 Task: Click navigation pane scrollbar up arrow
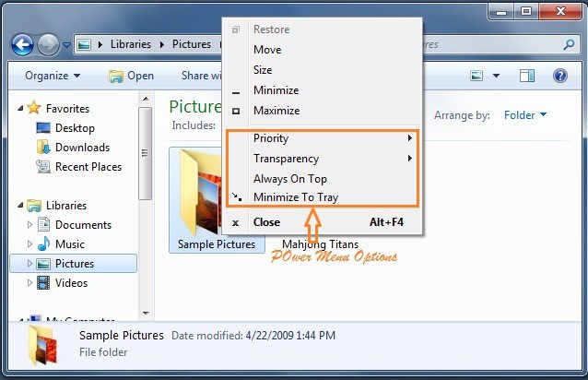pyautogui.click(x=146, y=99)
